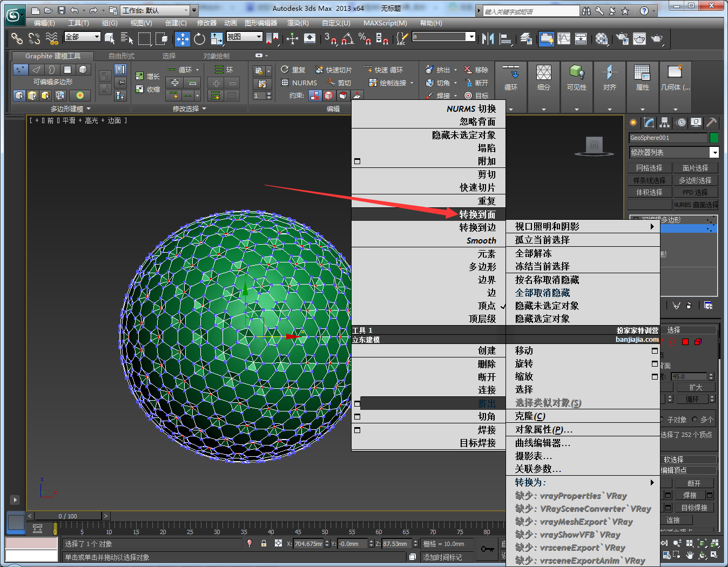Click the 3ds Max application logo button

pyautogui.click(x=15, y=15)
